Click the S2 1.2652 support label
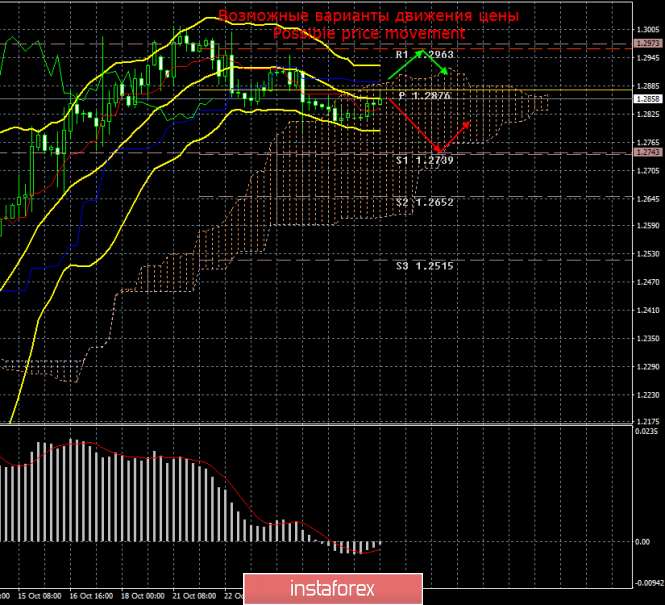This screenshot has height=605, width=665. [425, 202]
